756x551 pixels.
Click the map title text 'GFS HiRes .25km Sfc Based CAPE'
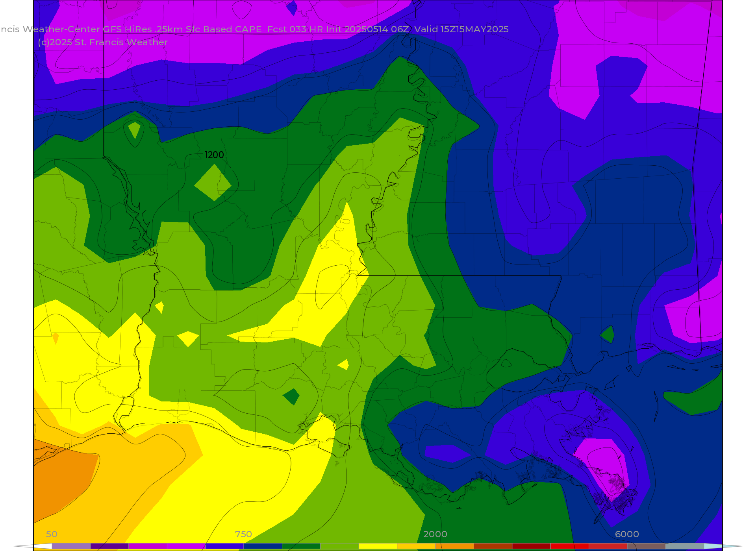click(x=182, y=30)
